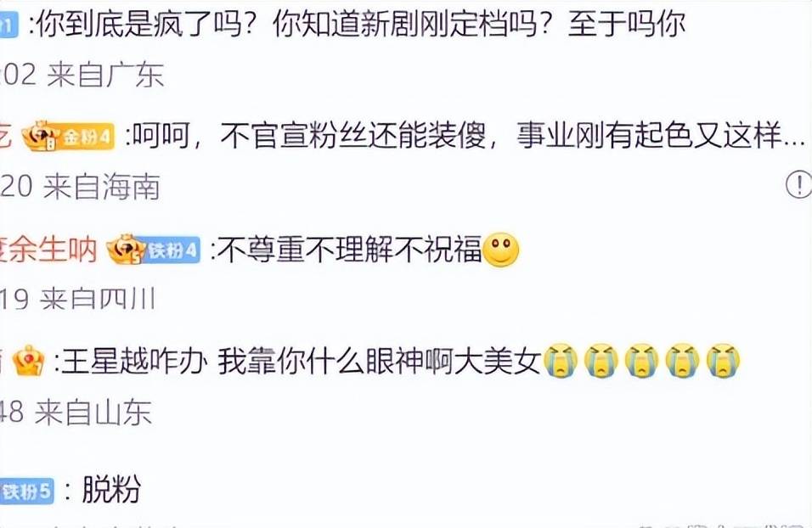Click the 铁粉5 badge near 脱粉
This screenshot has height=528, width=812.
27,491
